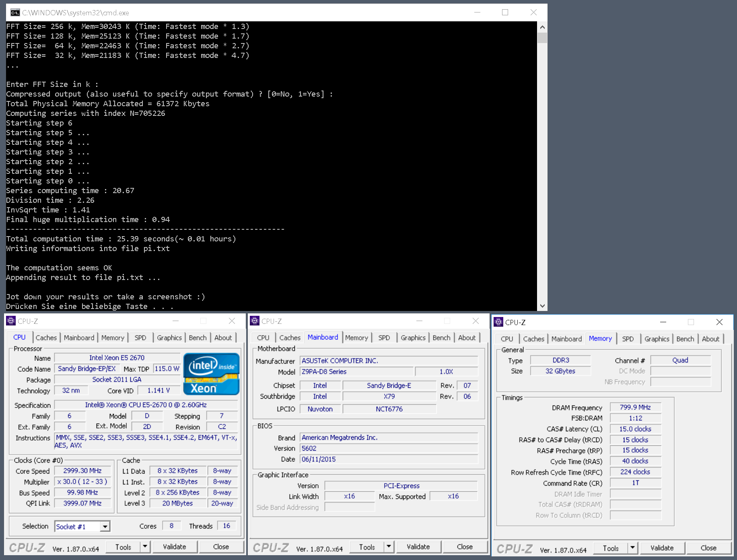Click BIOS version value '5602'
This screenshot has width=737, height=560.
click(389, 448)
